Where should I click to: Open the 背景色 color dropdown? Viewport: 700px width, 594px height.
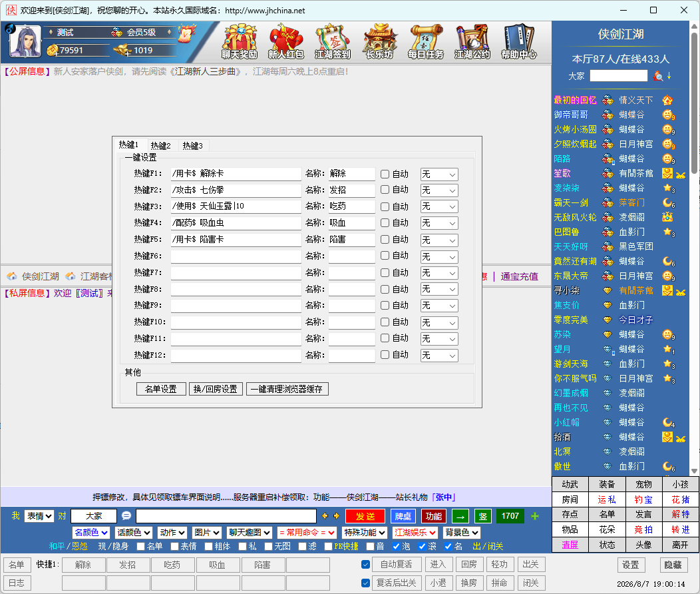[x=462, y=532]
